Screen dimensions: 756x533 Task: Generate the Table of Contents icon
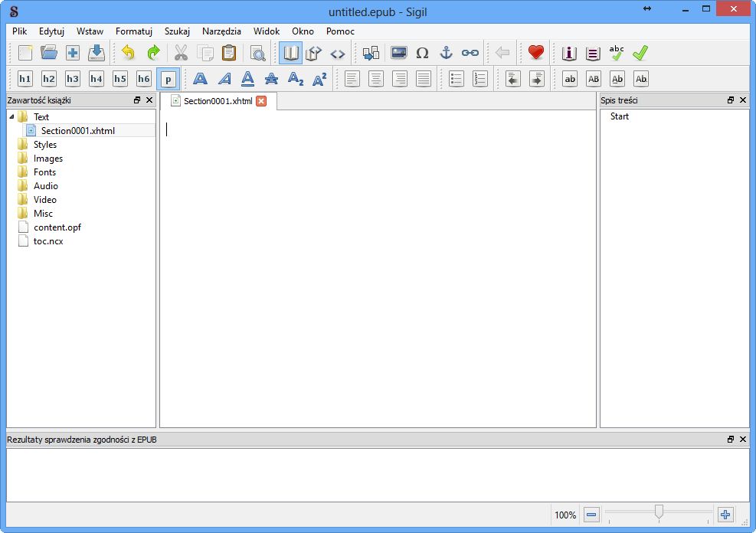(x=593, y=53)
